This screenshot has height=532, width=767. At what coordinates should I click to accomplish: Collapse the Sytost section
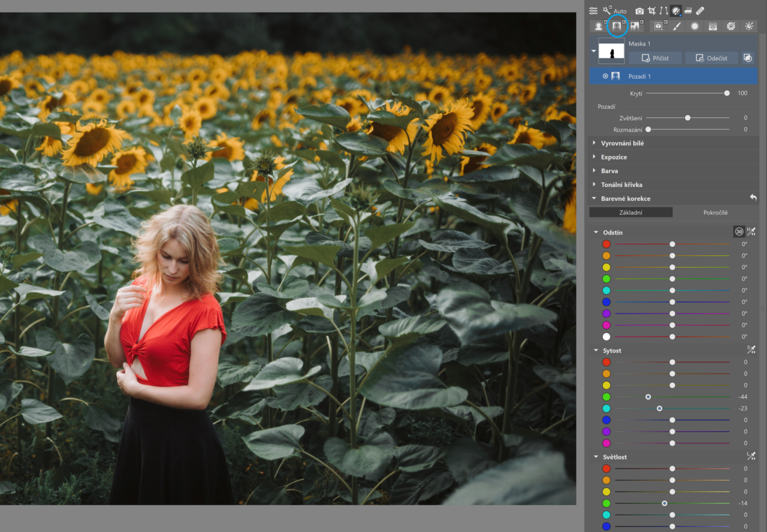coord(596,350)
